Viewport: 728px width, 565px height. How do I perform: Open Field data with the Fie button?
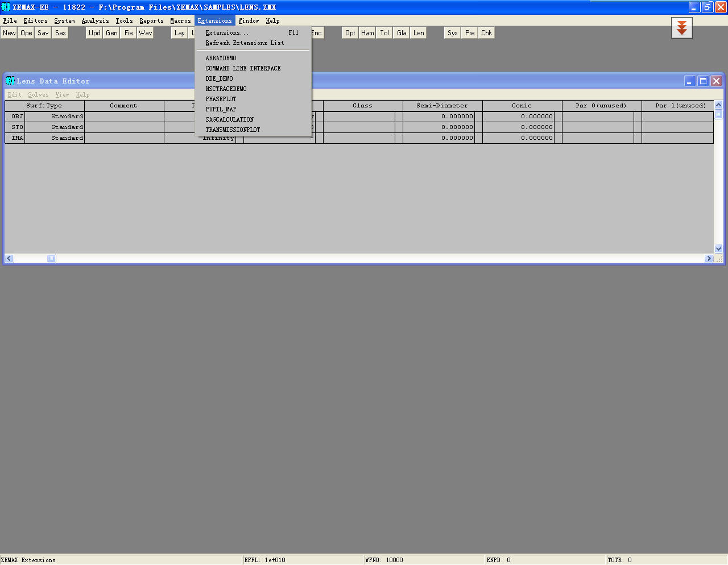(x=129, y=33)
